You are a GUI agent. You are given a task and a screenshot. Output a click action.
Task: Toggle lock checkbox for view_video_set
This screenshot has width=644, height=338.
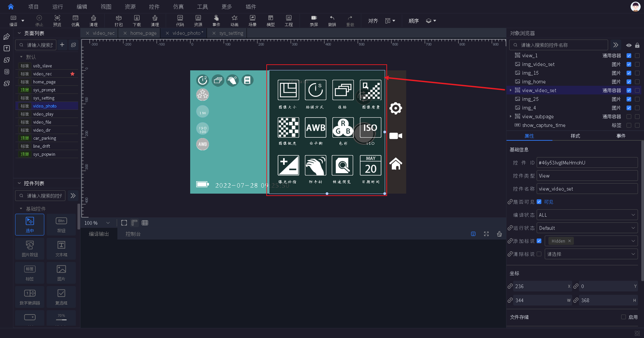(637, 90)
